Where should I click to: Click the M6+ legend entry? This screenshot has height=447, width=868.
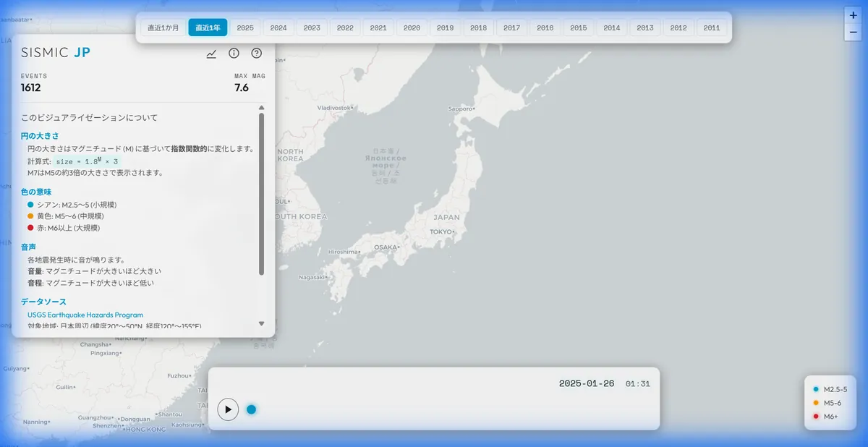(x=825, y=416)
